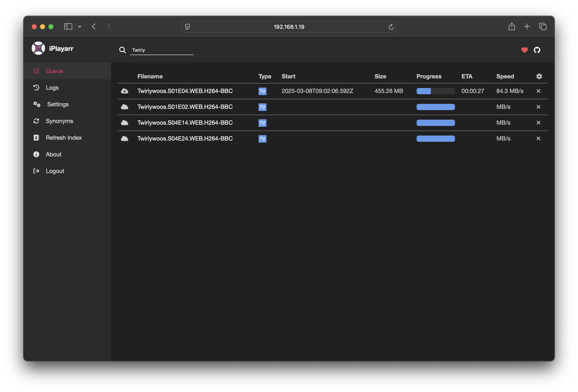Reload the page in address bar
Image resolution: width=578 pixels, height=392 pixels.
(391, 27)
